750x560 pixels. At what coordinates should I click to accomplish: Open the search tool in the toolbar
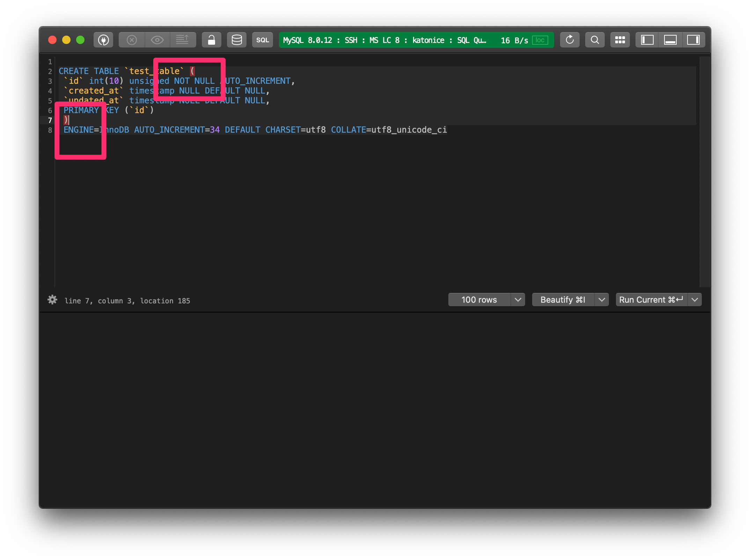[x=595, y=39]
